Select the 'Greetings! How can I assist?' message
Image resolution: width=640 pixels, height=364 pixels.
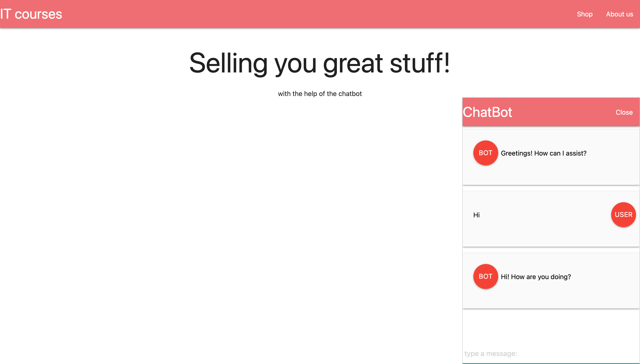point(544,153)
